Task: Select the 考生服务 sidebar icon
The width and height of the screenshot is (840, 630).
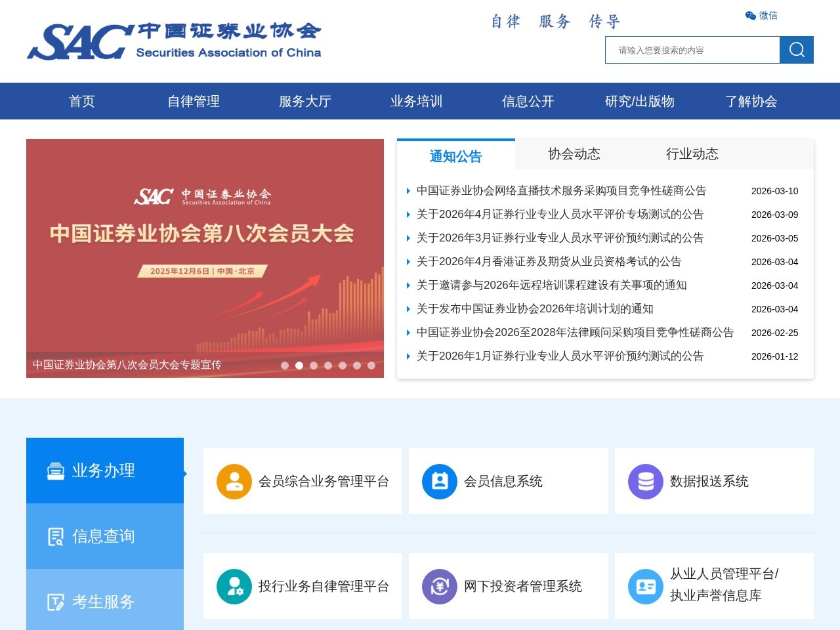Action: point(54,602)
